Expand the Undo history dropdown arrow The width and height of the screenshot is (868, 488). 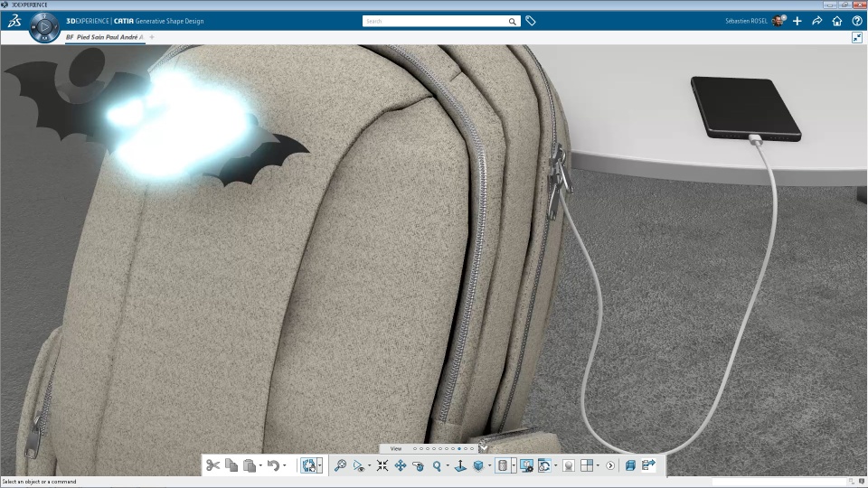285,465
